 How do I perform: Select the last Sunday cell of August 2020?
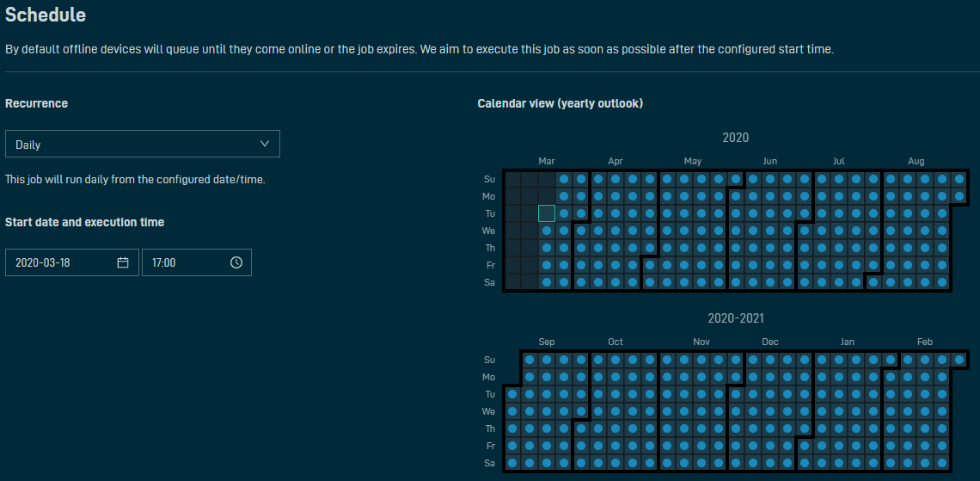(959, 179)
